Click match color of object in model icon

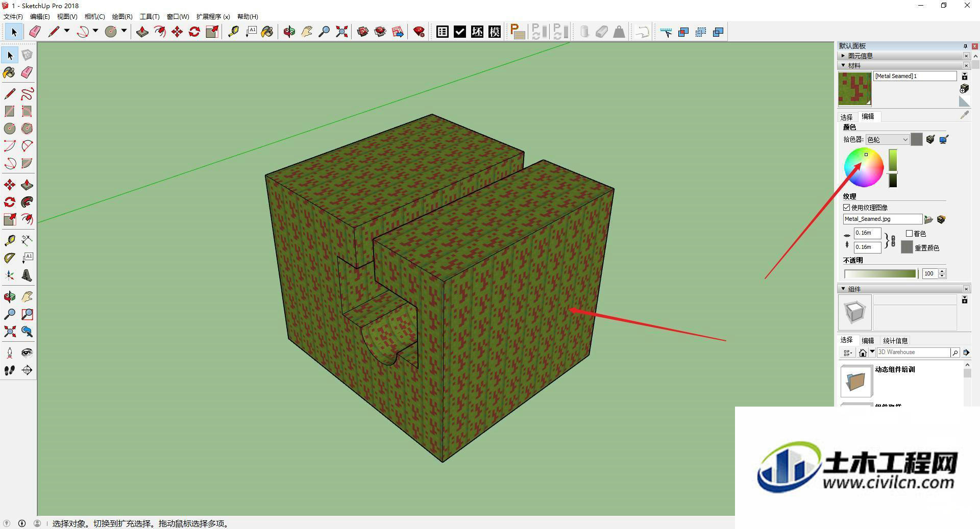[930, 139]
